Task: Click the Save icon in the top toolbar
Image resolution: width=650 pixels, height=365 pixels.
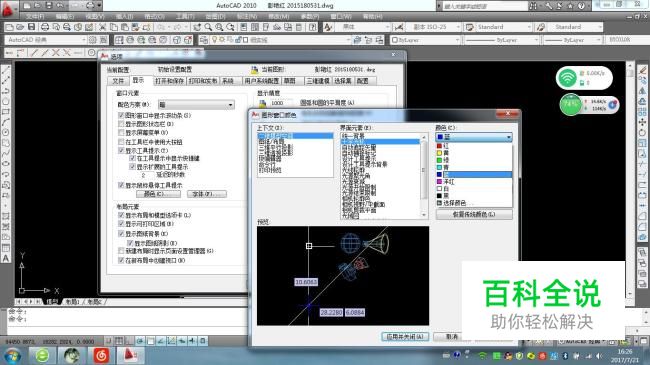Action: (x=32, y=27)
